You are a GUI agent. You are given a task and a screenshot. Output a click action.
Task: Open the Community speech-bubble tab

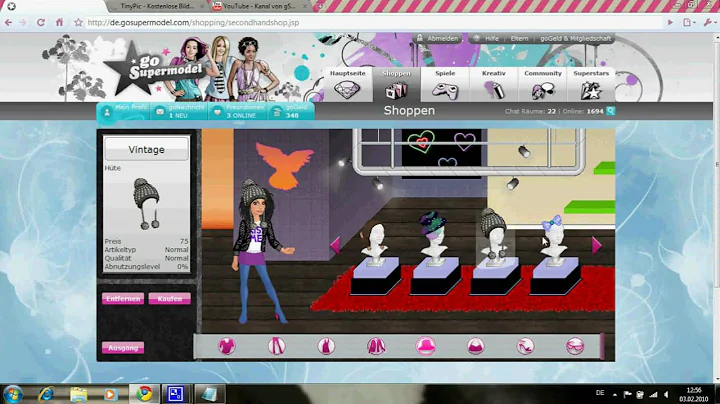point(543,84)
